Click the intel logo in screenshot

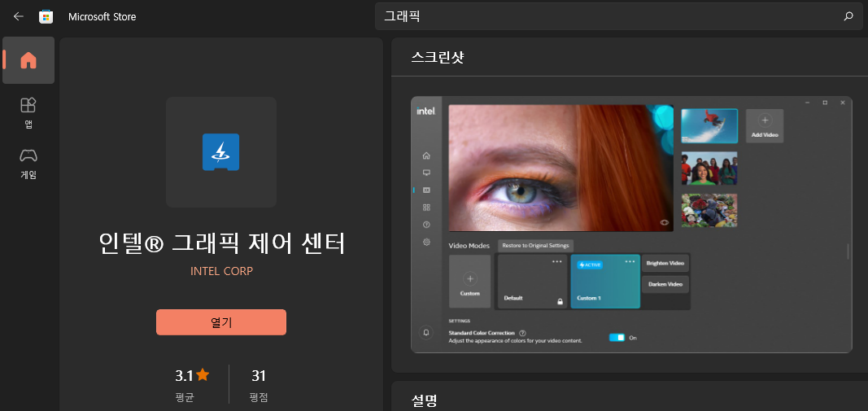[425, 111]
